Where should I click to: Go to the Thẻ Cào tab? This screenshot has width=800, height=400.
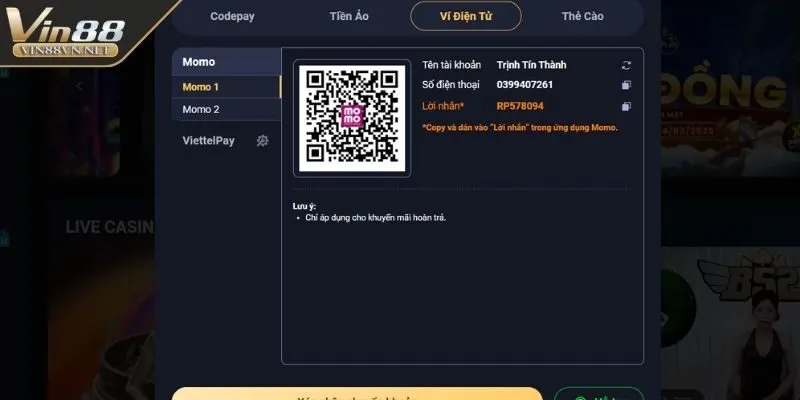[x=582, y=16]
